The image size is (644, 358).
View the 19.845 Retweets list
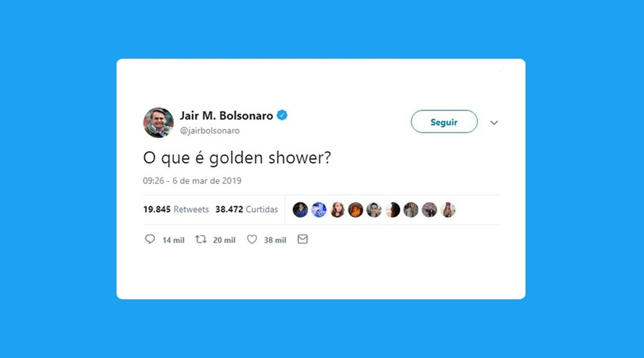coord(176,209)
